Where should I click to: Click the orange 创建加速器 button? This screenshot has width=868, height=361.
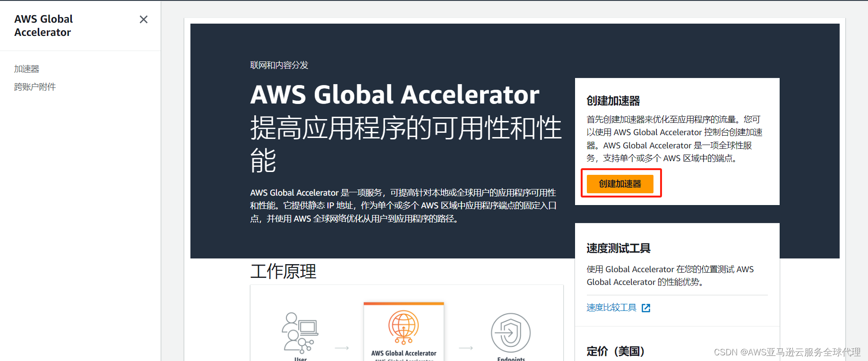[620, 184]
